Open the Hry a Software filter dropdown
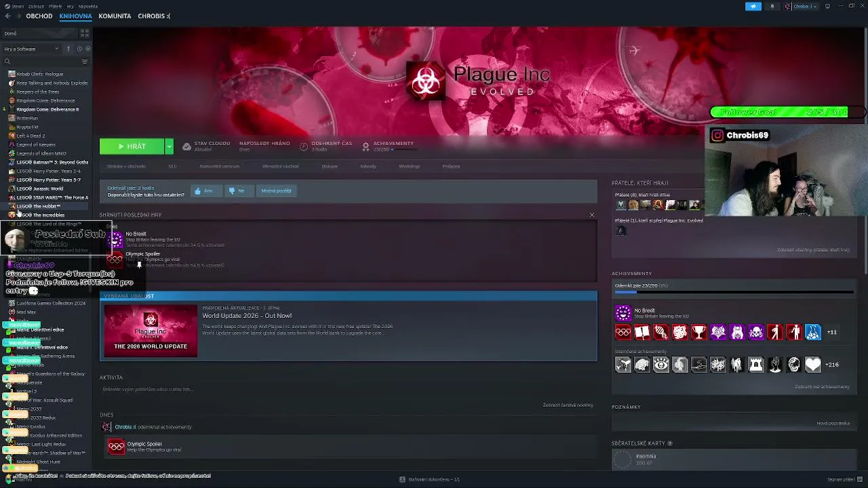This screenshot has height=488, width=868. [33, 49]
